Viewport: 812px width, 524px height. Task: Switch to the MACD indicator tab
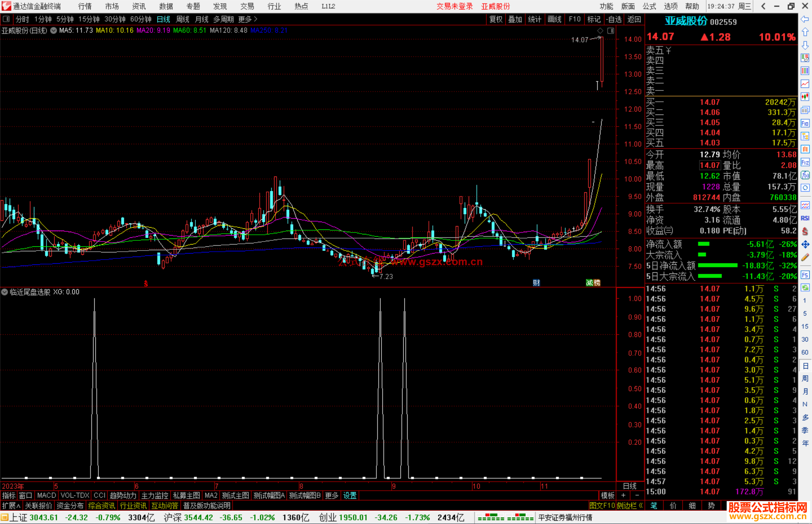(x=46, y=495)
